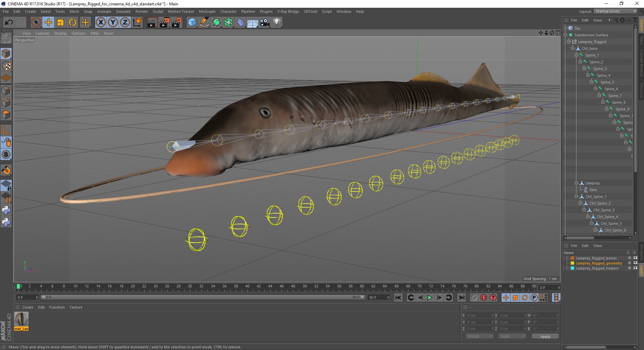
Task: Select the mat_Lan material thumbnail
Action: click(x=21, y=319)
